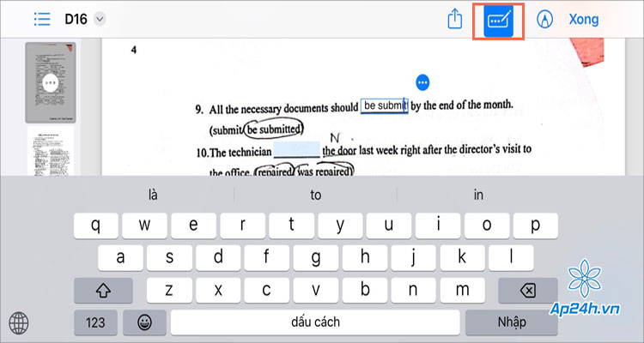Click the blank field in question 10

[297, 150]
